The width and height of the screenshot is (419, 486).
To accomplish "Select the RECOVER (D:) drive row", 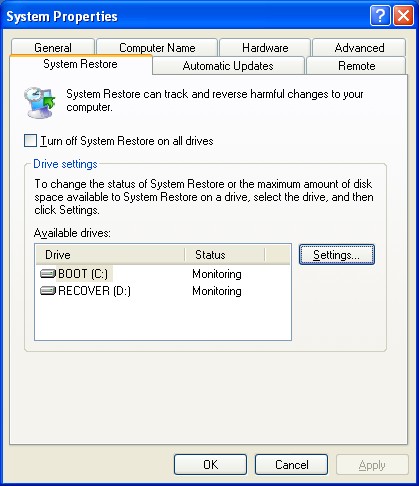I will tap(163, 291).
